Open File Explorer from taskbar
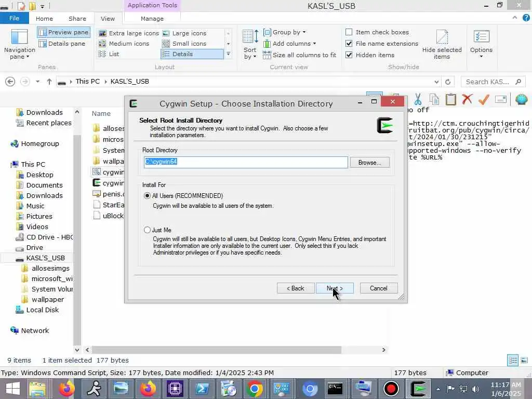Image resolution: width=532 pixels, height=399 pixels. 37,389
